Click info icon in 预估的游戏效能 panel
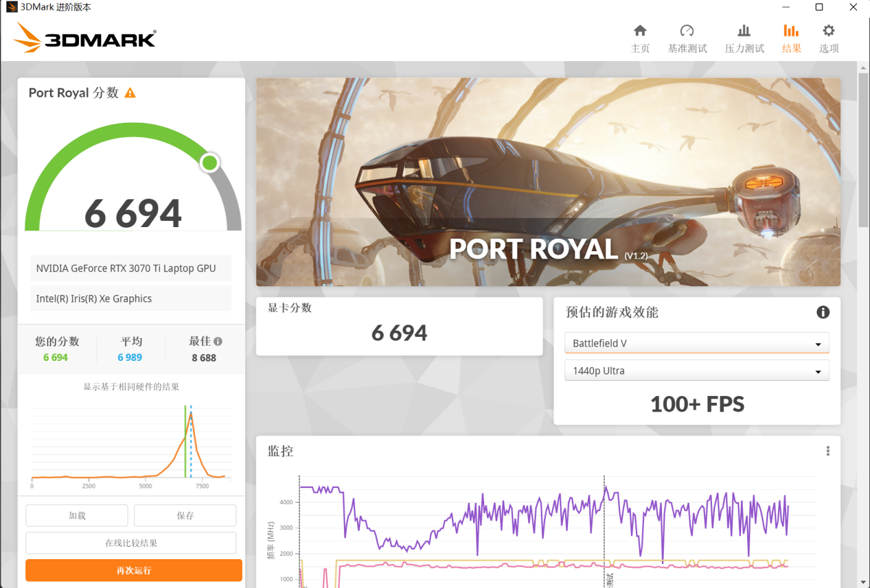Image resolution: width=870 pixels, height=588 pixels. coord(823,312)
